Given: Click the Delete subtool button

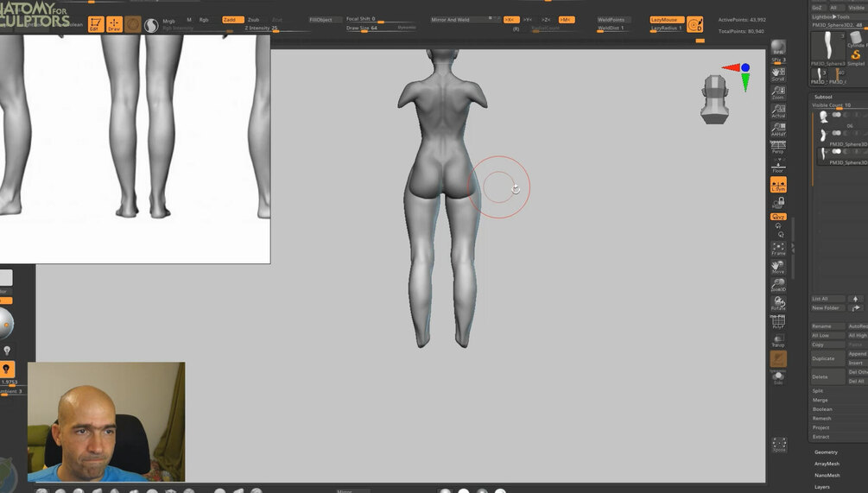Looking at the screenshot, I should [828, 376].
